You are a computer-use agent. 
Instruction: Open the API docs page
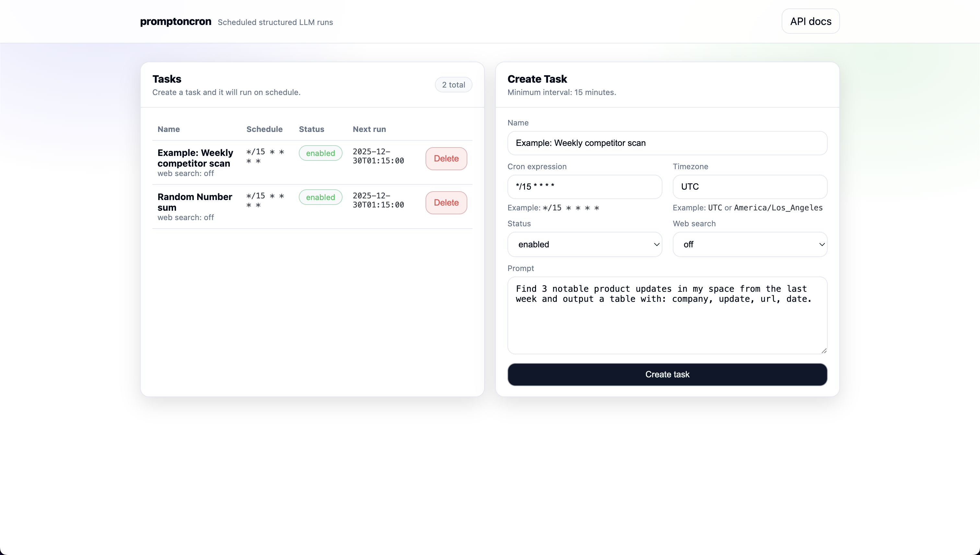810,21
